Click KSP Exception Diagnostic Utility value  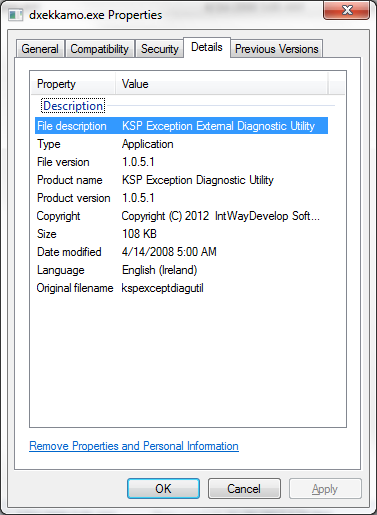(198, 180)
